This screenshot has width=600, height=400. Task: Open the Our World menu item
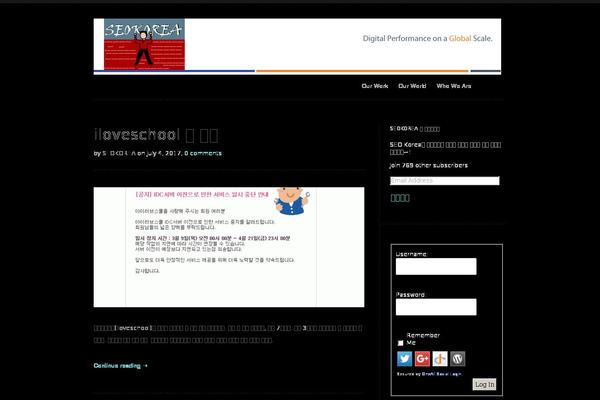(412, 86)
